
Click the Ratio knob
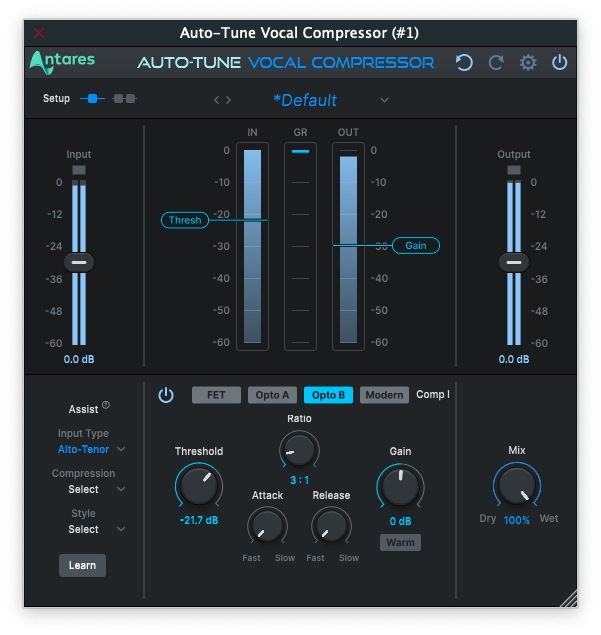click(299, 450)
